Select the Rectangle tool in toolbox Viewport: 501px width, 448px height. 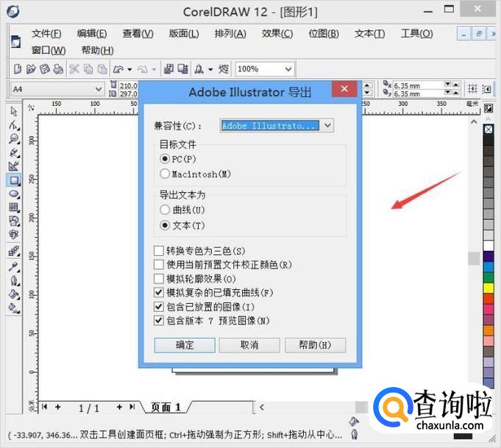(x=14, y=180)
